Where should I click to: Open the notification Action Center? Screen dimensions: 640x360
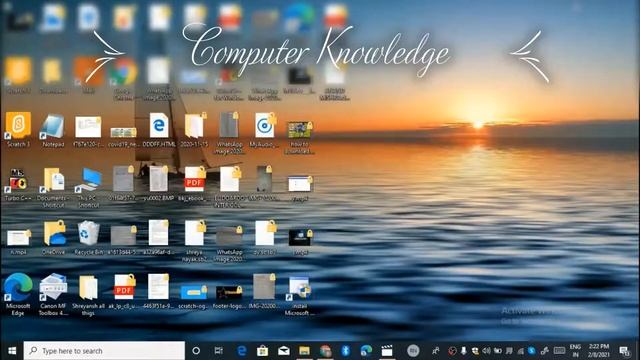(x=624, y=351)
